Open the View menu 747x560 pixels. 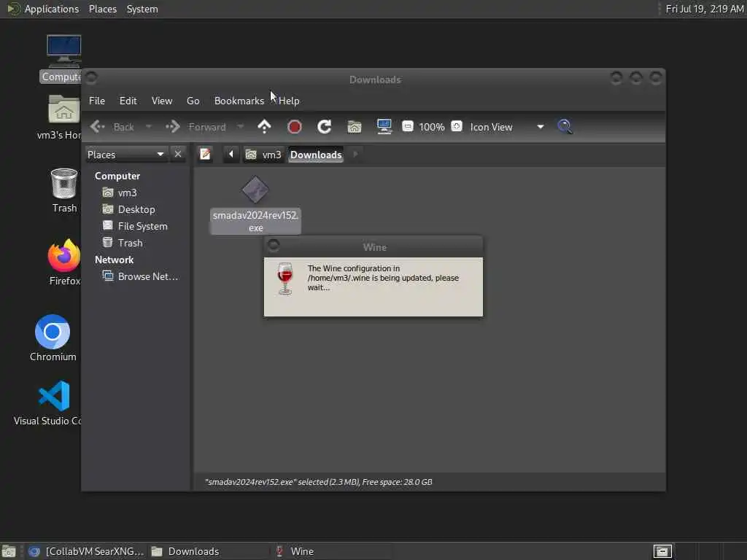(161, 101)
